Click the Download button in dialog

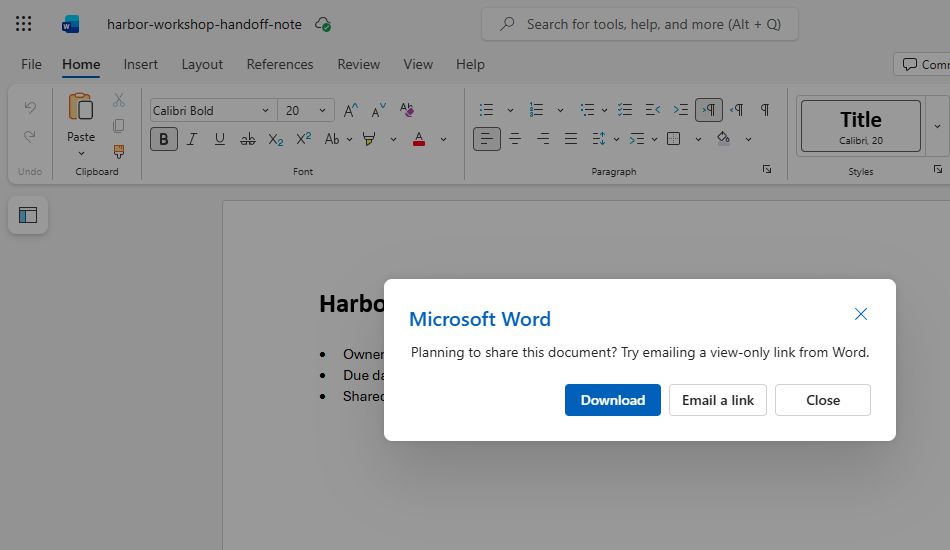pyautogui.click(x=613, y=400)
